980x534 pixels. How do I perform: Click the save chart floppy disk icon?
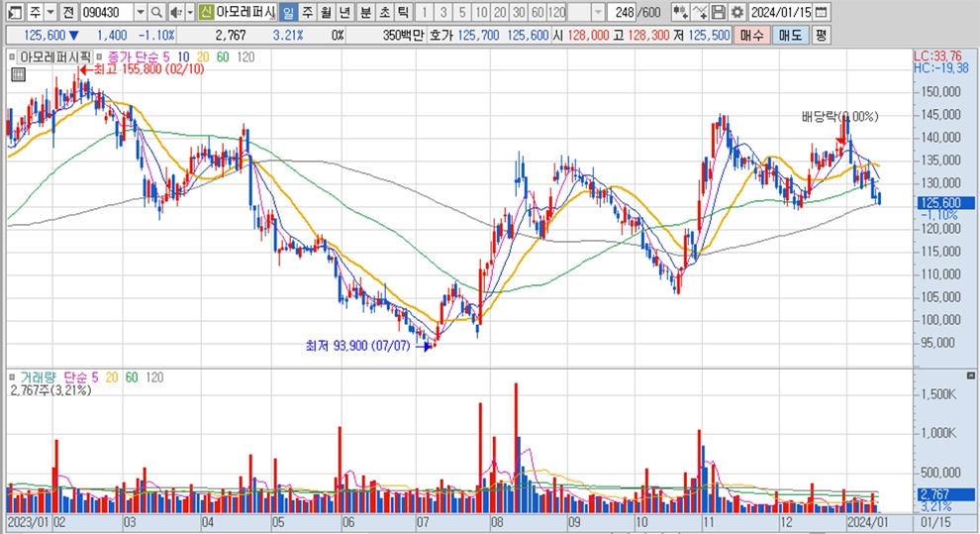point(719,12)
